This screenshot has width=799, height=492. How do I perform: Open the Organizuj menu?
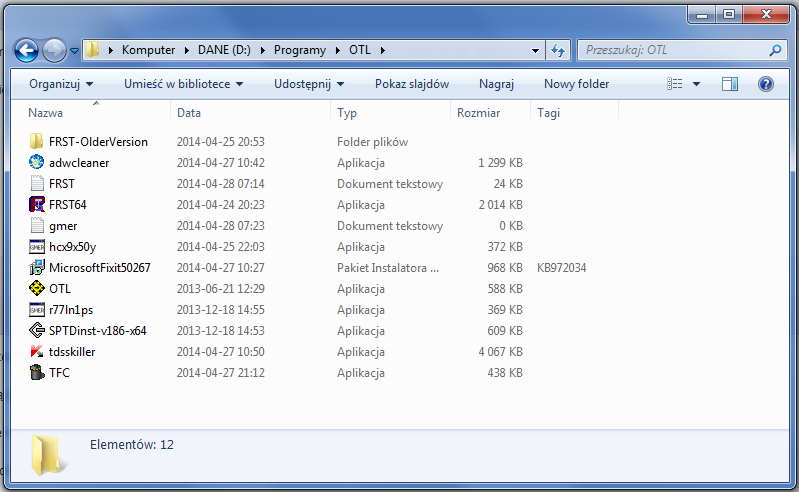[61, 84]
